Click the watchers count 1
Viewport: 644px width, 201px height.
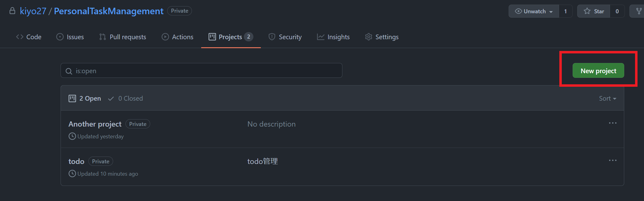click(566, 11)
